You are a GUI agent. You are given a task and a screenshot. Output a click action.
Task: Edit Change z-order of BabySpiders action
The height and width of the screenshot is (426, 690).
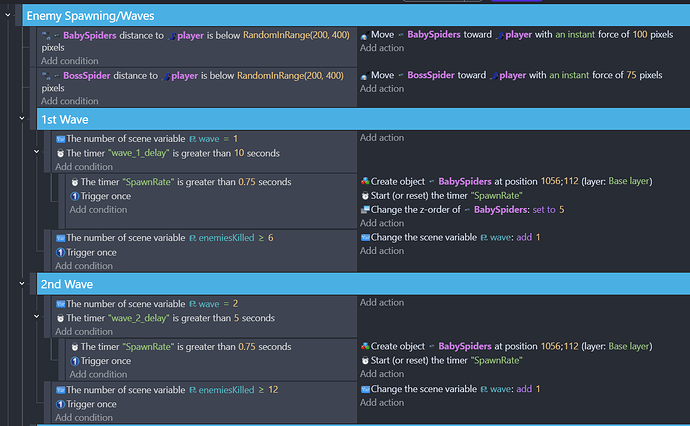point(462,209)
